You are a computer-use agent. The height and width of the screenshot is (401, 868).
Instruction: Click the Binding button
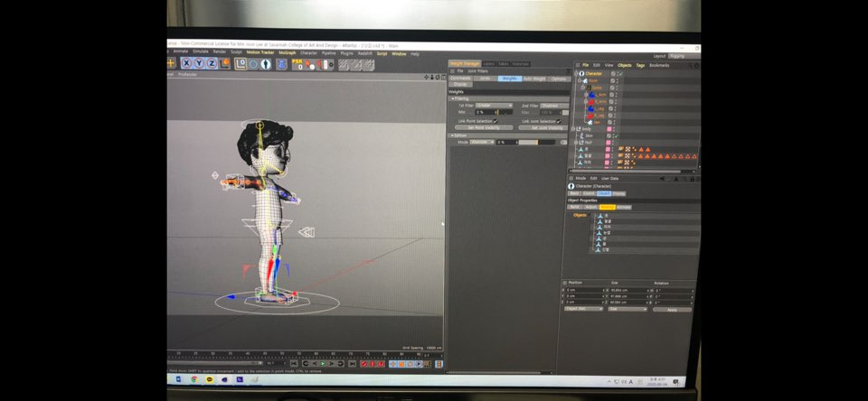[608, 207]
